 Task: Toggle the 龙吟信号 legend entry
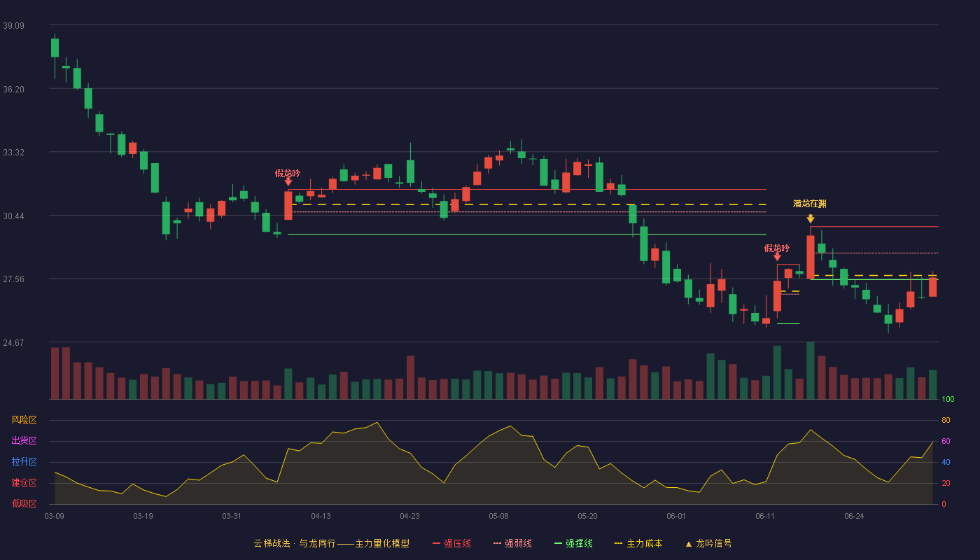pos(708,543)
